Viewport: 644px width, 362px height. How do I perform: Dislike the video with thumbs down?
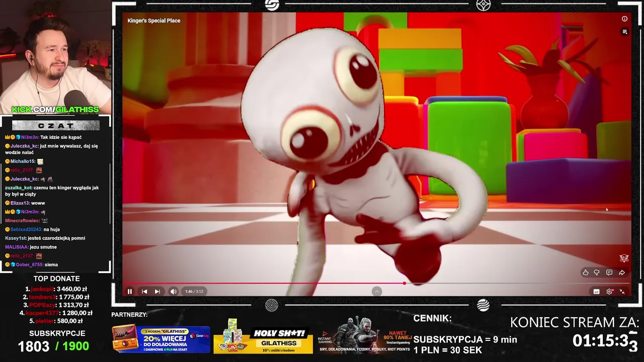597,273
